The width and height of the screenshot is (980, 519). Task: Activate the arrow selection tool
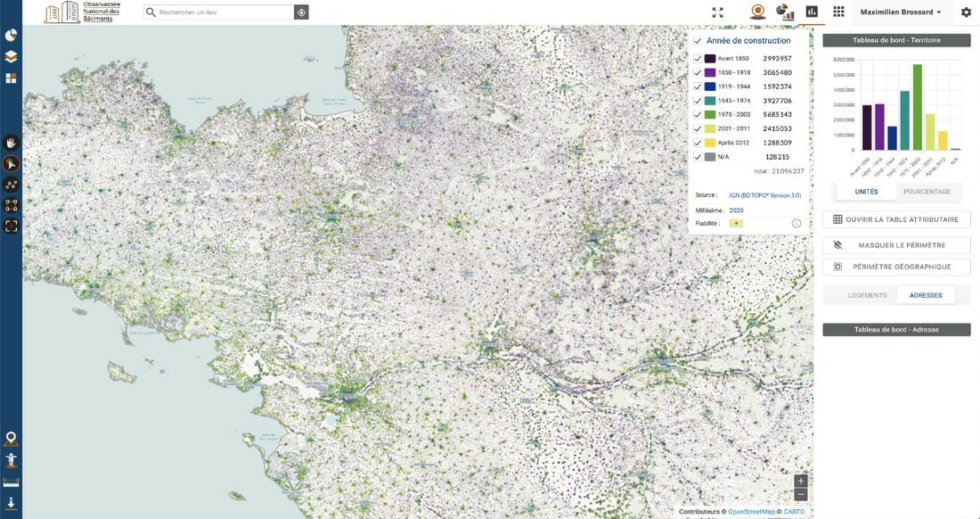click(11, 163)
